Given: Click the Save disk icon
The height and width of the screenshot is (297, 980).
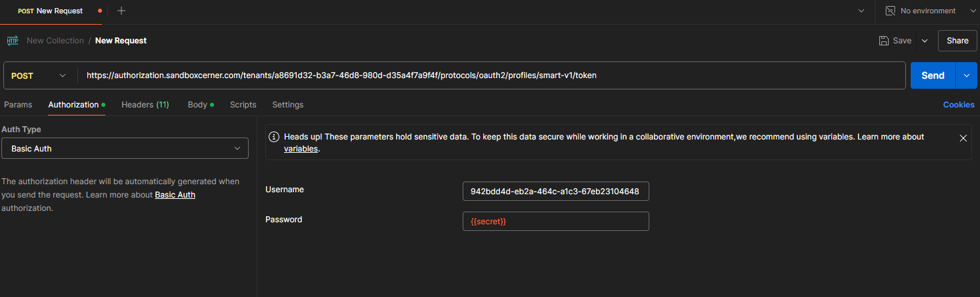Looking at the screenshot, I should pyautogui.click(x=883, y=41).
